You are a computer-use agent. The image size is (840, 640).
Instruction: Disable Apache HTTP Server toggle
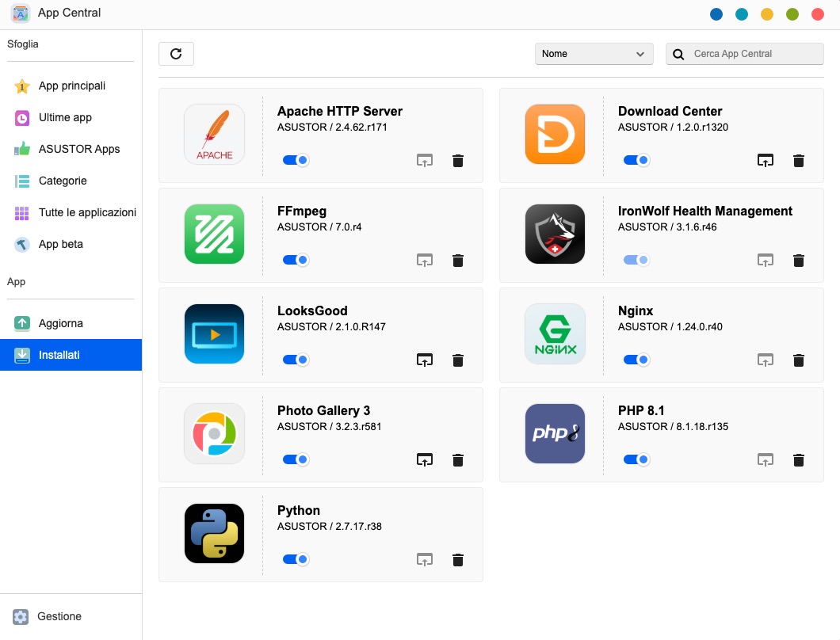tap(296, 160)
